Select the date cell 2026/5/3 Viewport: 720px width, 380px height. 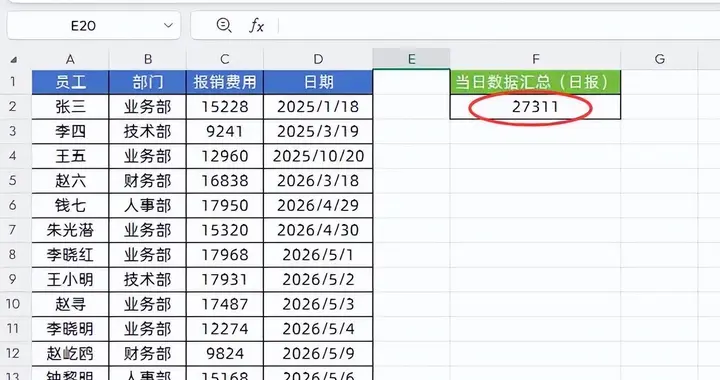pos(318,304)
